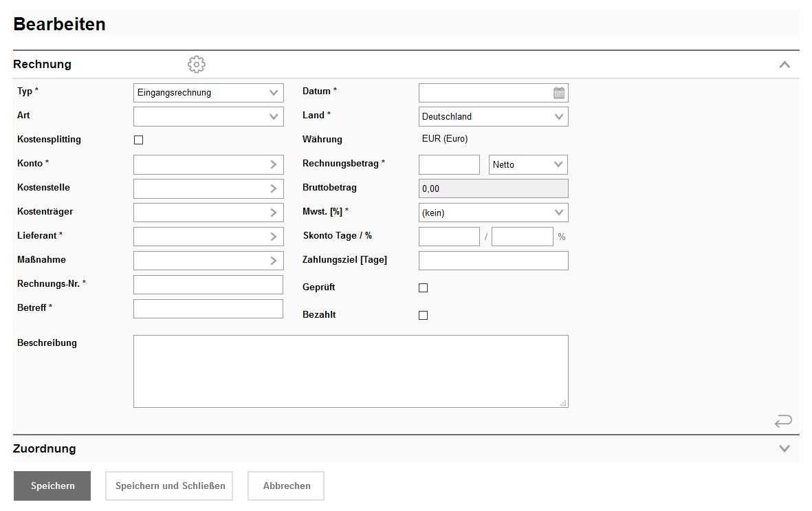
Task: Click Speichern und Schließen
Action: [x=170, y=486]
